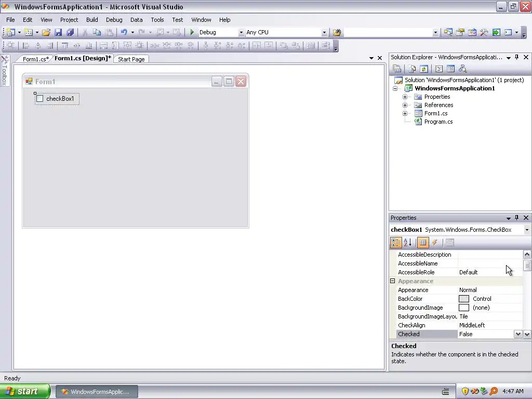Click the New Project toolbar icon
The height and width of the screenshot is (399, 532).
10,32
